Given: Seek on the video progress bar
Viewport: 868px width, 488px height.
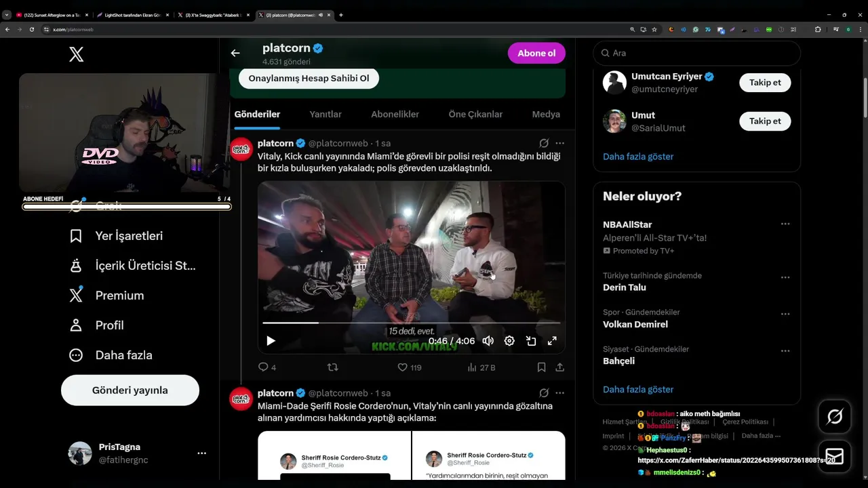Looking at the screenshot, I should (412, 323).
